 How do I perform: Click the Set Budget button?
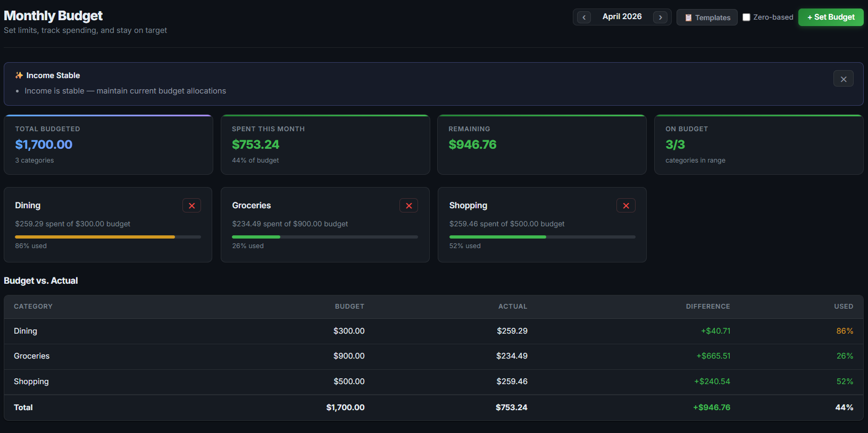pos(831,17)
